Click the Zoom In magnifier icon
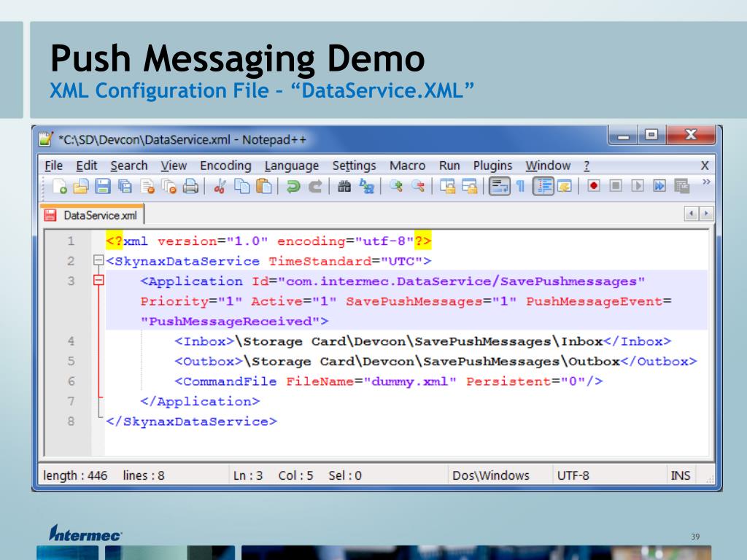The width and height of the screenshot is (747, 560). point(396,186)
